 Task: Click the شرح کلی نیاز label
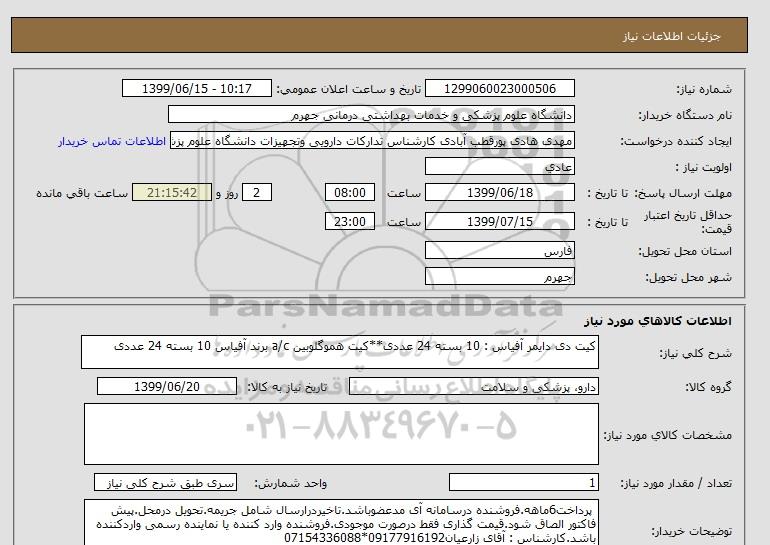tap(695, 353)
